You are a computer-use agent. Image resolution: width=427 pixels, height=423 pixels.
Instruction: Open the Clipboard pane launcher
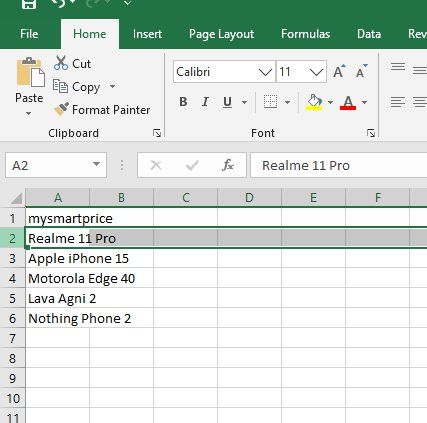pyautogui.click(x=157, y=133)
